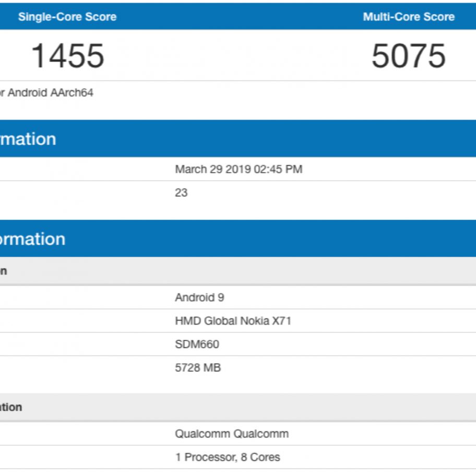This screenshot has width=476, height=476.
Task: Select the value 23 in the table
Action: click(x=181, y=193)
